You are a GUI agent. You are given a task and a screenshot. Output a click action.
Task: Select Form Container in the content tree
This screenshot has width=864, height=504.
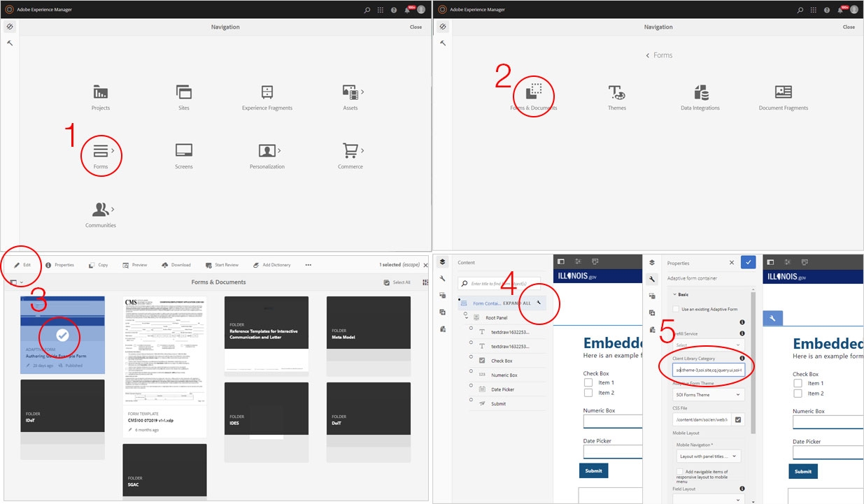click(487, 303)
